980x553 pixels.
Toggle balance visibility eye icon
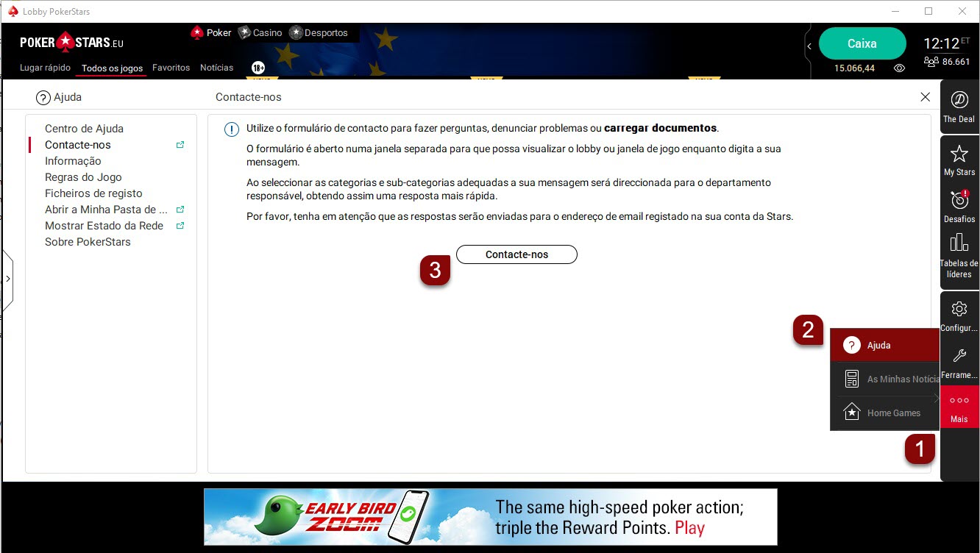899,68
